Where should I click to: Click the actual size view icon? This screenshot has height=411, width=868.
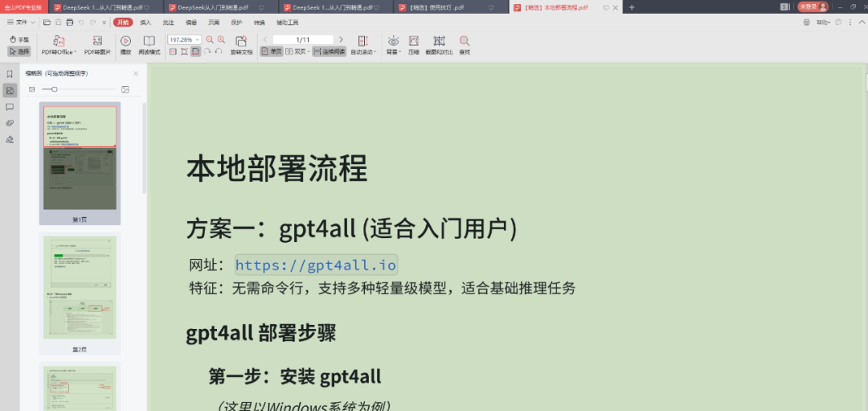tap(172, 51)
